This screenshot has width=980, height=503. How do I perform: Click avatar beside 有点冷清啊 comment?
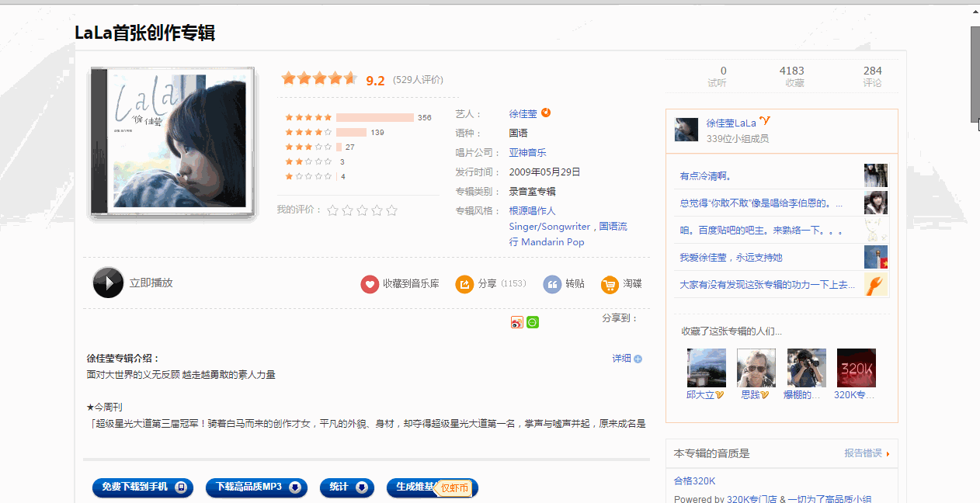click(876, 175)
